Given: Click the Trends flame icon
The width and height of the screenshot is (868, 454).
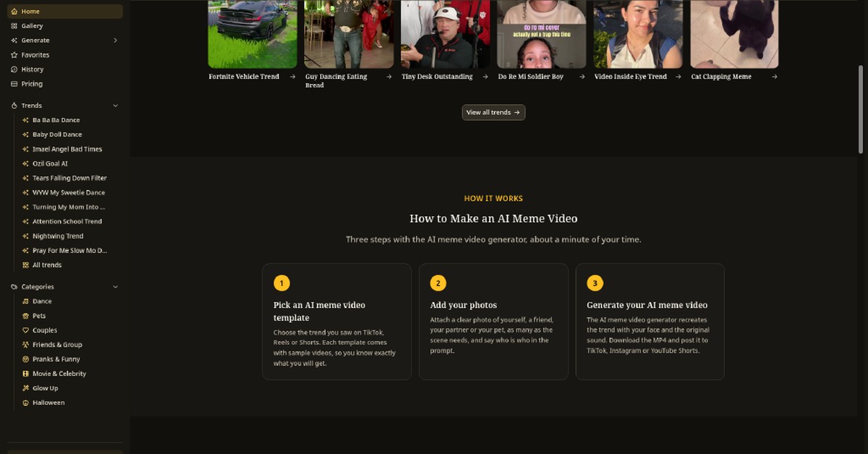Looking at the screenshot, I should click(14, 106).
